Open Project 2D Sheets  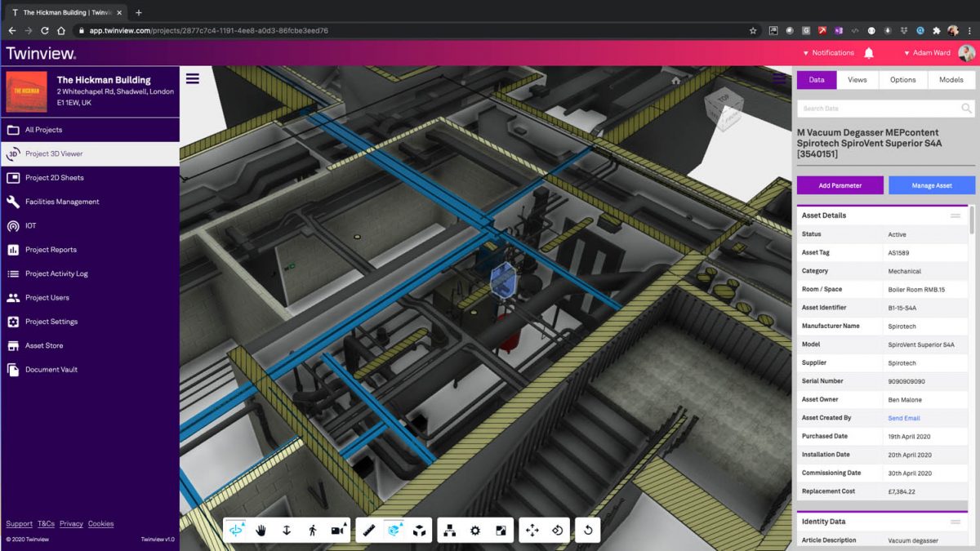[90, 177]
